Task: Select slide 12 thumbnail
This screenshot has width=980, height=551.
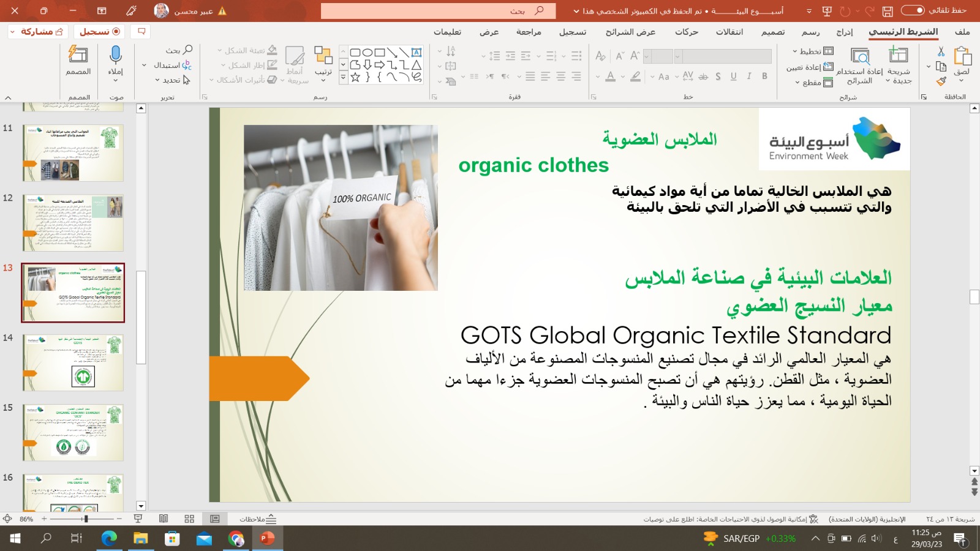Action: pos(73,223)
